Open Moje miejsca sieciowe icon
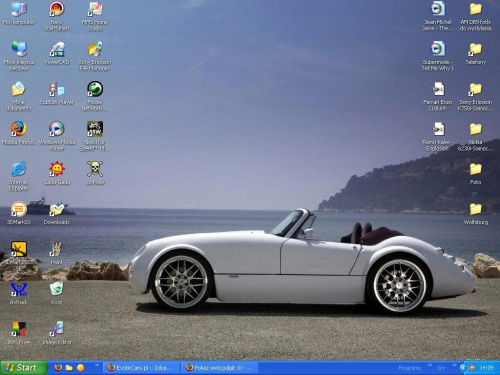The width and height of the screenshot is (500, 375). click(19, 49)
